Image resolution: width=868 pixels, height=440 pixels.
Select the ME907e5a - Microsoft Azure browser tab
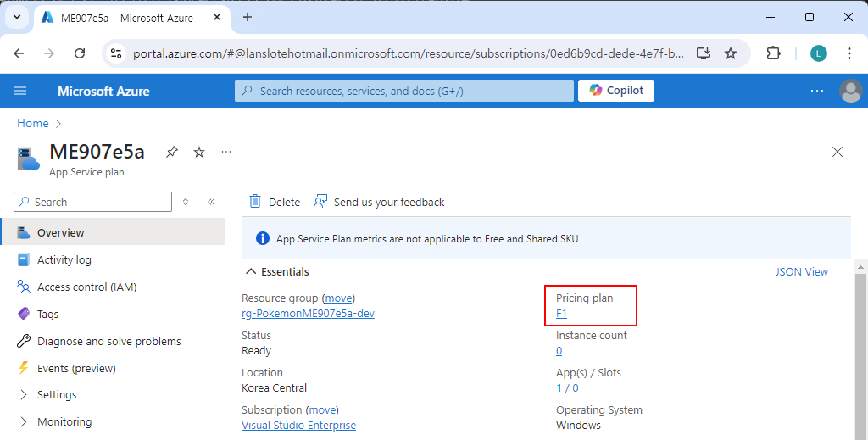pyautogui.click(x=133, y=18)
